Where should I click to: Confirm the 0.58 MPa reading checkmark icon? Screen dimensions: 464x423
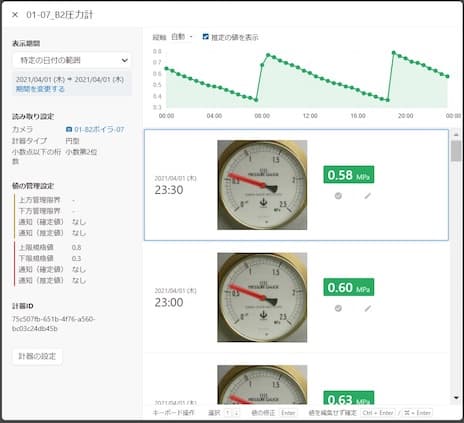(x=338, y=196)
